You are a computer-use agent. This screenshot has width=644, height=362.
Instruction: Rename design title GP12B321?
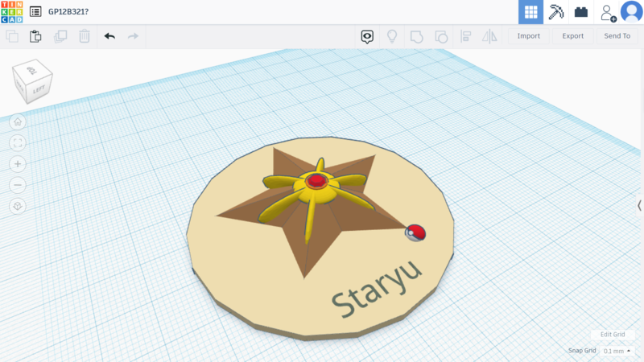[x=68, y=11]
